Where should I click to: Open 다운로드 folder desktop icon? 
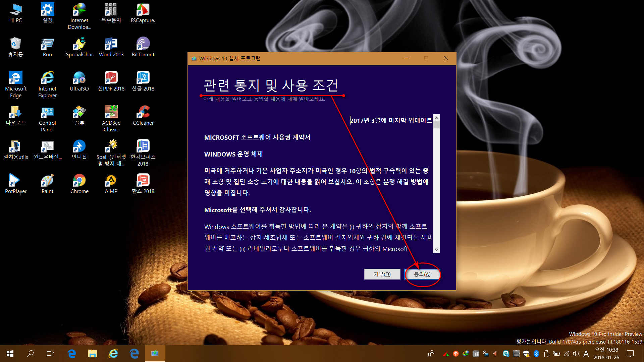click(x=15, y=116)
